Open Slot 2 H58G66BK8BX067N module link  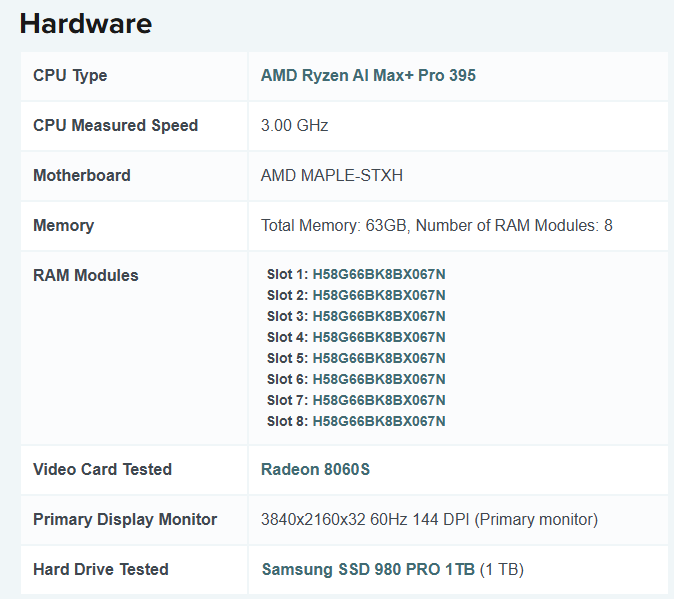click(379, 295)
